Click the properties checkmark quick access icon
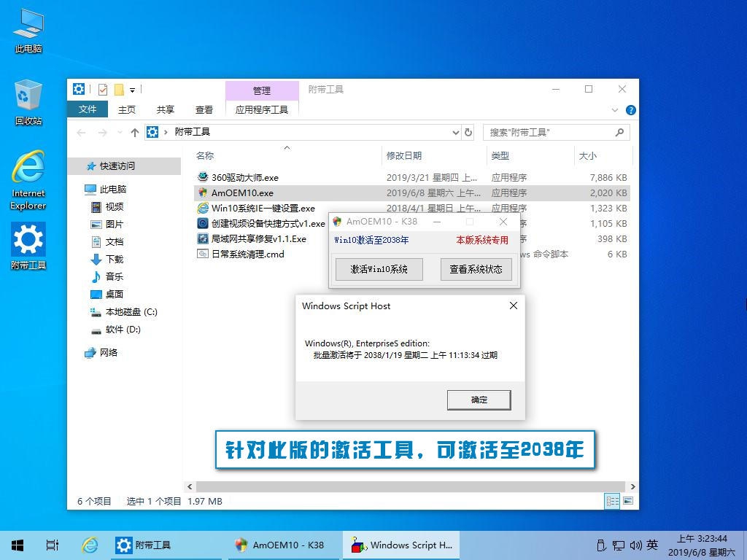This screenshot has width=747, height=560. pyautogui.click(x=102, y=90)
